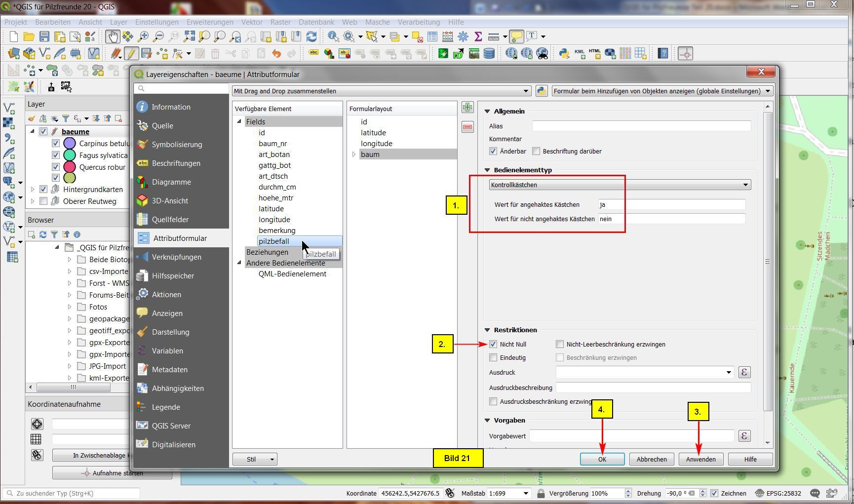Viewport: 854px width, 504px height.
Task: Open the Vektor menu
Action: 251,22
